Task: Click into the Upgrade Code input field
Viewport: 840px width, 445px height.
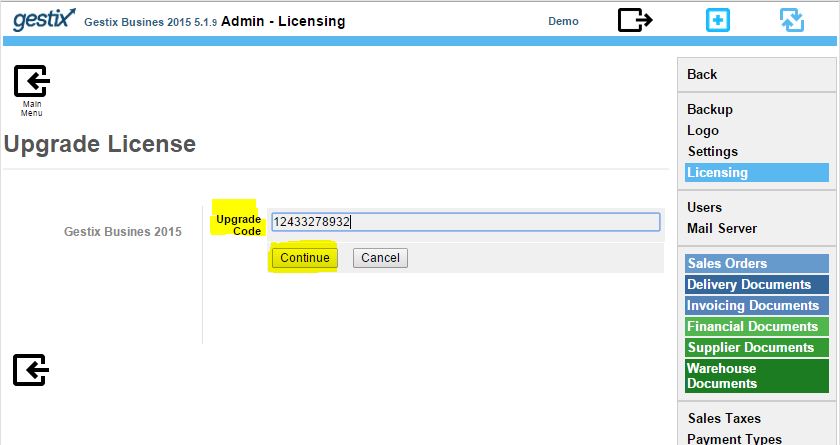Action: [466, 222]
